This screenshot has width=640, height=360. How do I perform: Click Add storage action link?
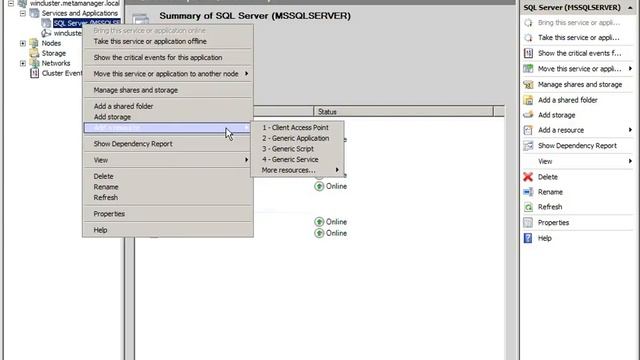557,115
